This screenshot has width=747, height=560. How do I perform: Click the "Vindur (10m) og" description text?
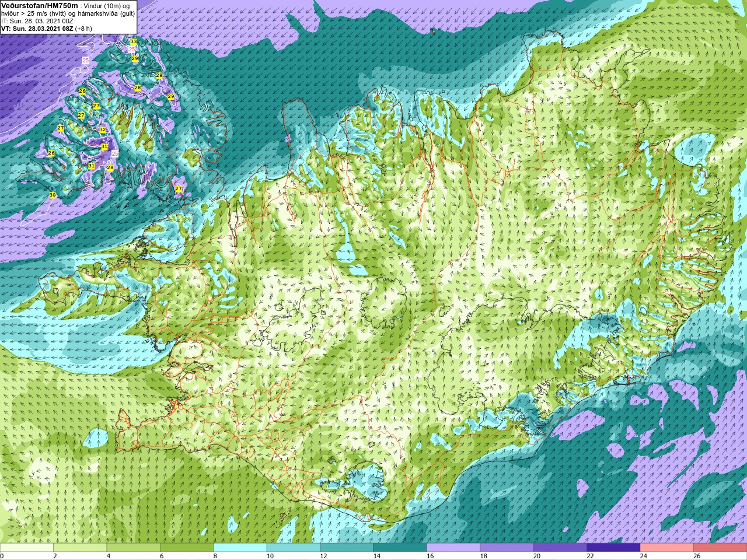coord(107,5)
